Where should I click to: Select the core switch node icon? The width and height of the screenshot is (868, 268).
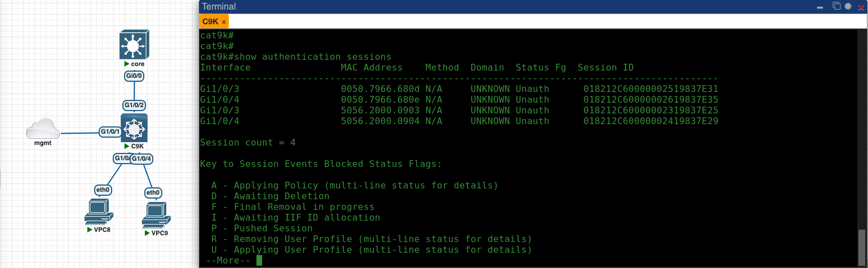134,46
